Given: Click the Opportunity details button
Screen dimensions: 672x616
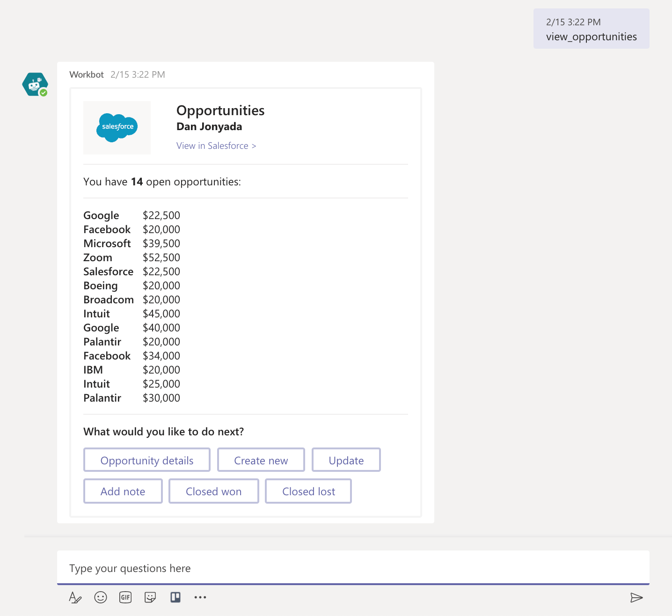Looking at the screenshot, I should pyautogui.click(x=147, y=461).
